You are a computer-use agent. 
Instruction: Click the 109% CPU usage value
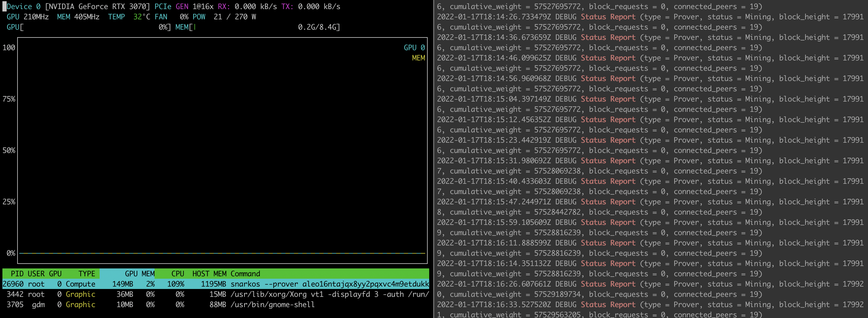point(176,284)
